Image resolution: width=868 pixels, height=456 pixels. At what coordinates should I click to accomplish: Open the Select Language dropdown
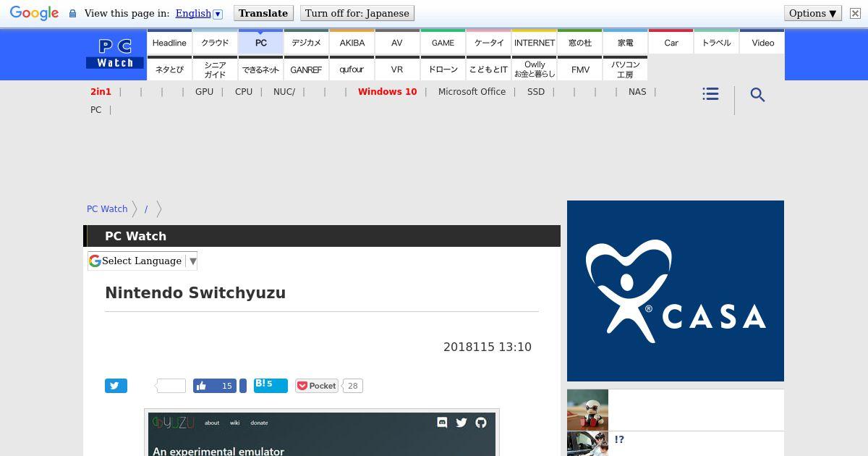coord(142,261)
